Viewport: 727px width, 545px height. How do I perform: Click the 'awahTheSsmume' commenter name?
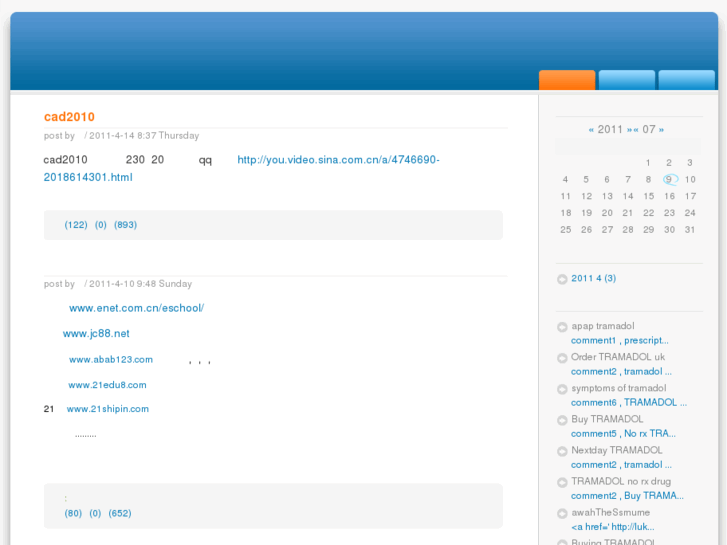(x=610, y=513)
